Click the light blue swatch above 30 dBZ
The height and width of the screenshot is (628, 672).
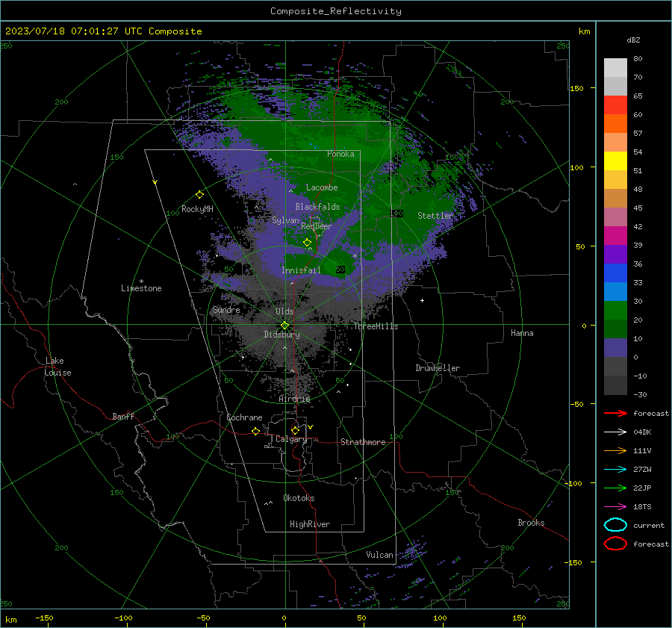pos(615,292)
